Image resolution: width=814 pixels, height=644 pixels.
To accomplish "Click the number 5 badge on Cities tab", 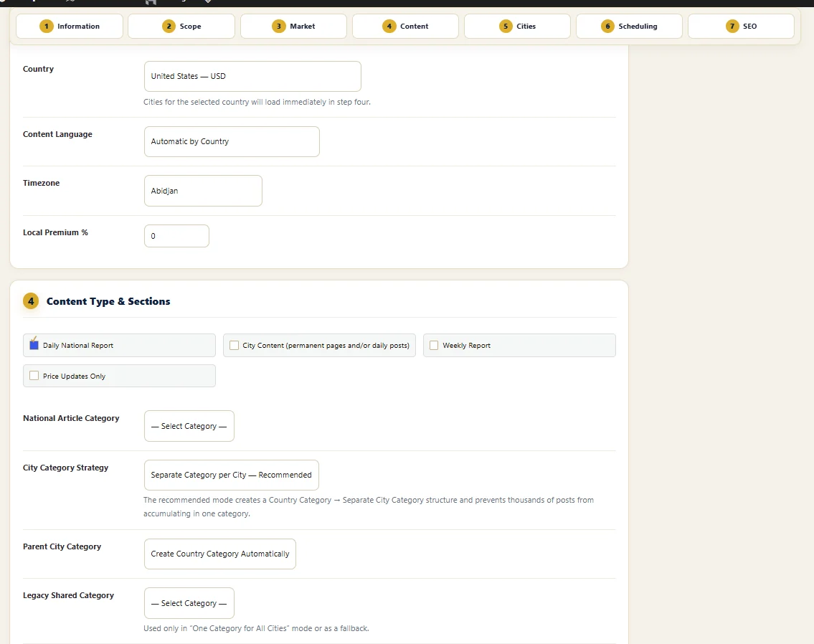I will pyautogui.click(x=506, y=26).
